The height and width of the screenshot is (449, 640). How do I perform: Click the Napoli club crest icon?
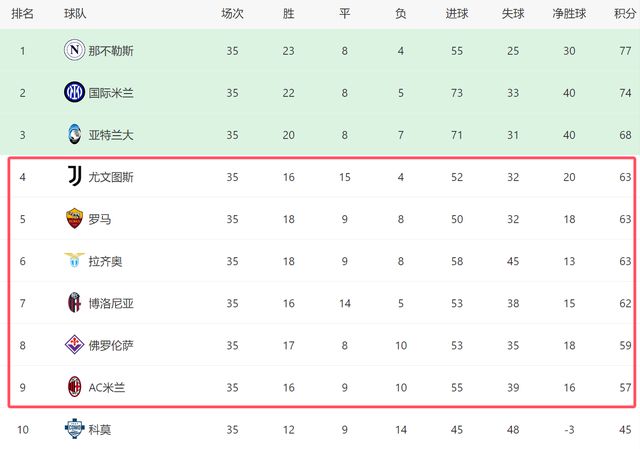[x=74, y=50]
